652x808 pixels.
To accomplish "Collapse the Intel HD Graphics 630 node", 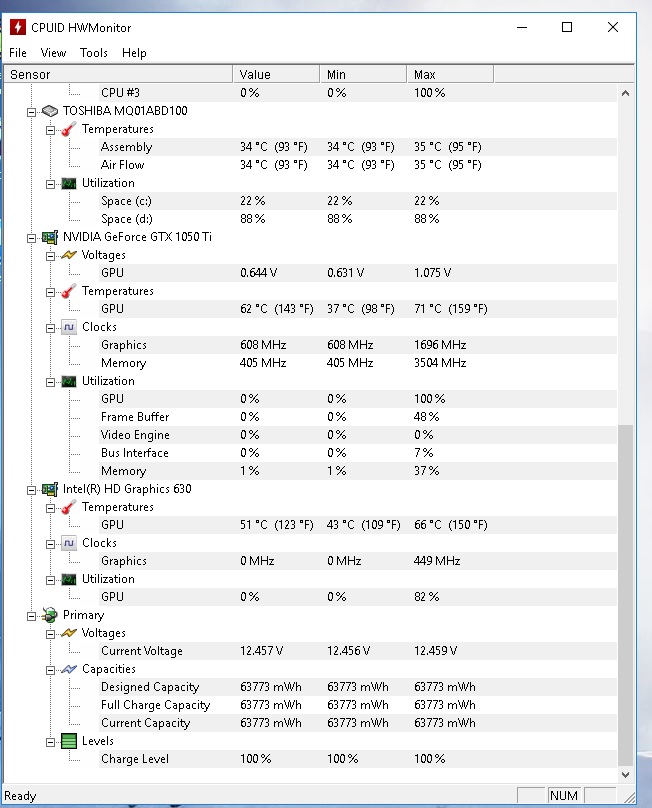I will coord(32,489).
